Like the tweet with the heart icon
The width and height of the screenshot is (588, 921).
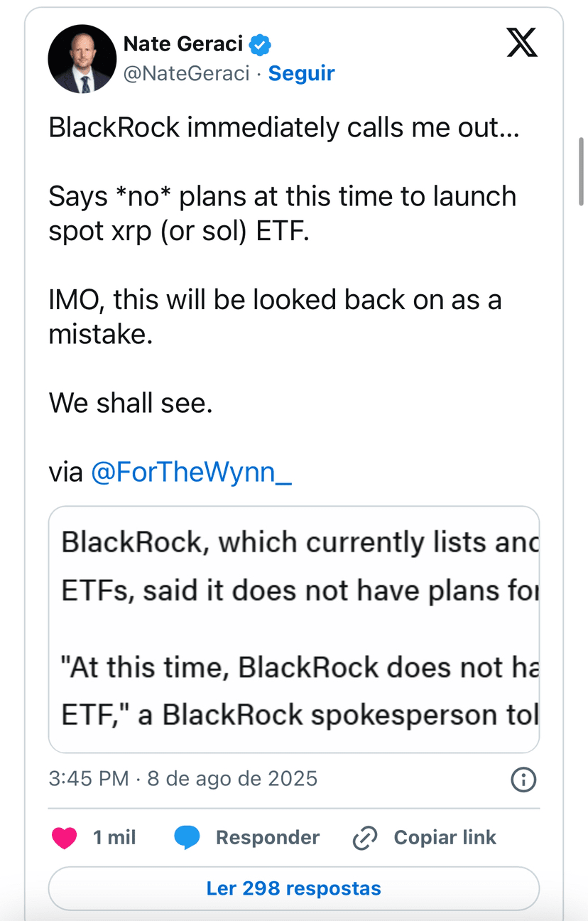coord(65,838)
